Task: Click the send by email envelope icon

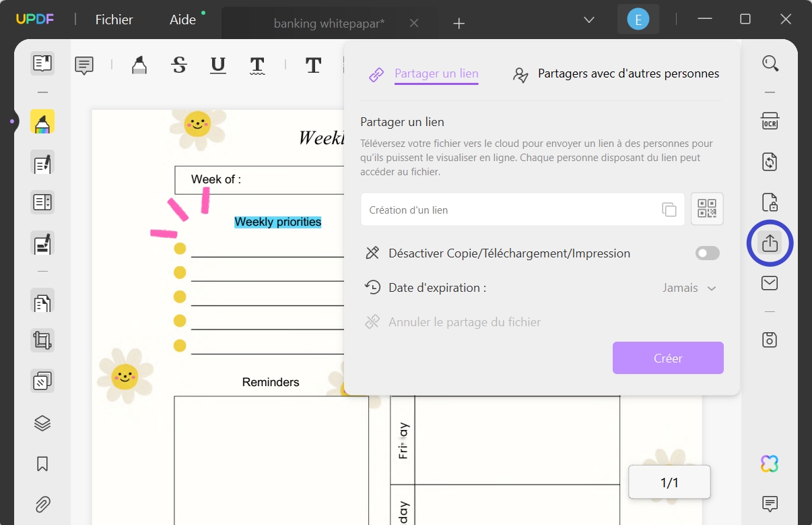Action: click(x=770, y=283)
